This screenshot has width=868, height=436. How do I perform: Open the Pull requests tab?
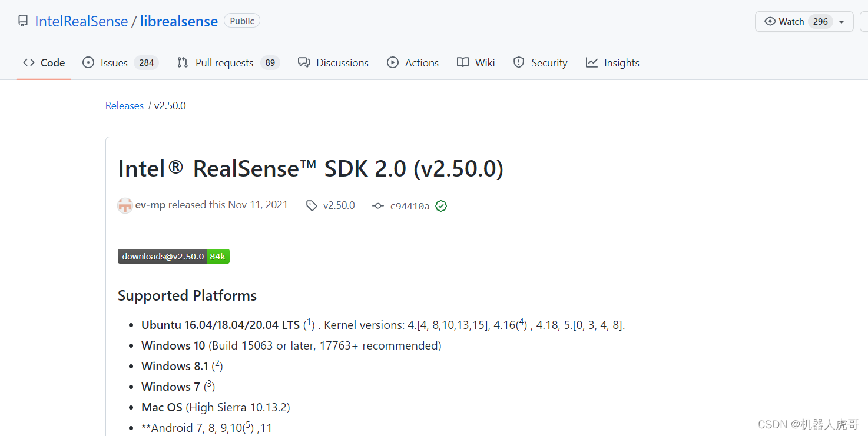(228, 62)
